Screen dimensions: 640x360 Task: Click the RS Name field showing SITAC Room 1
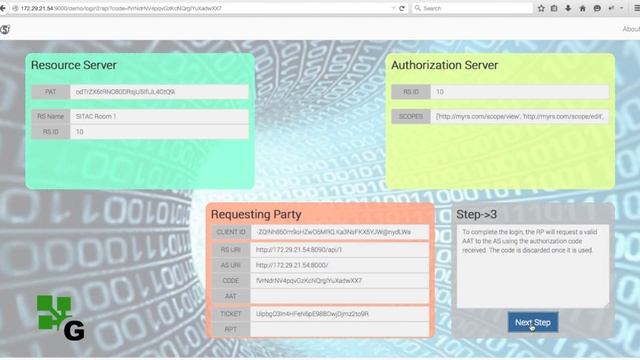tap(159, 116)
